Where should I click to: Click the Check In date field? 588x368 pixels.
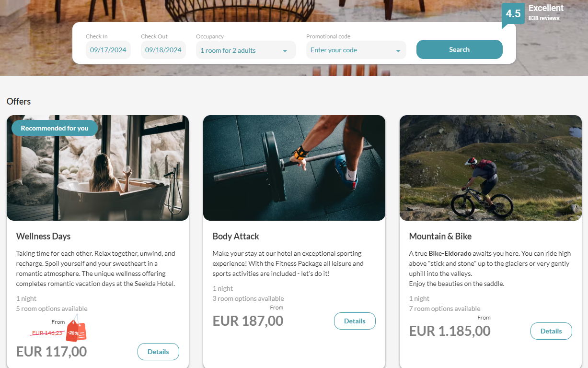(x=108, y=50)
